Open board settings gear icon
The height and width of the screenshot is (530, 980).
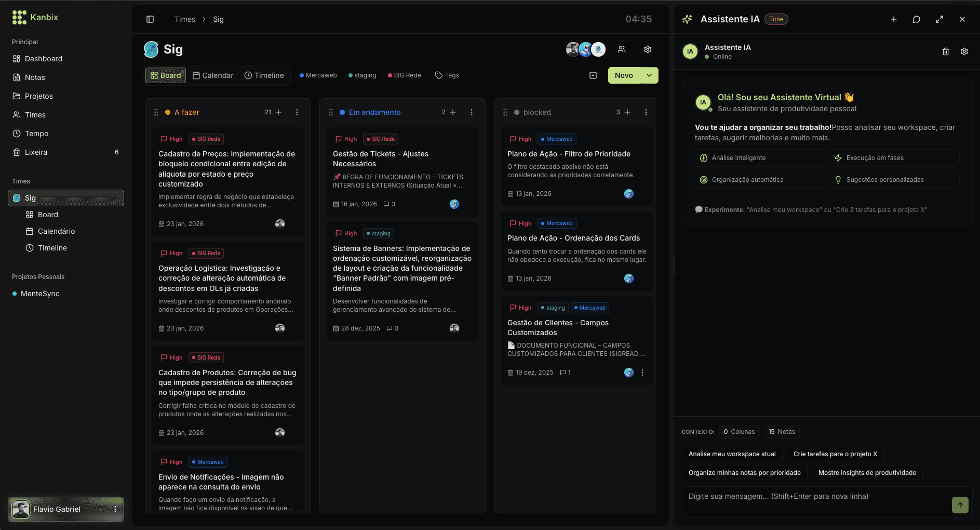click(647, 49)
